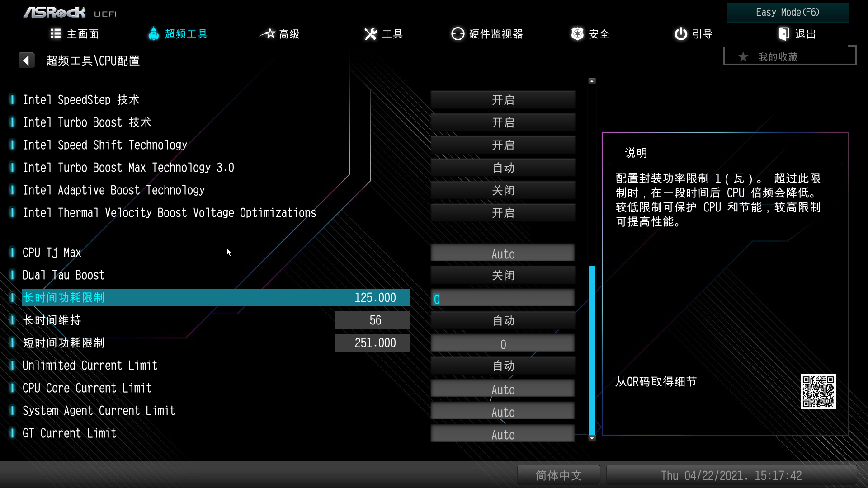Click the exit door icon beside 退出

tap(784, 34)
